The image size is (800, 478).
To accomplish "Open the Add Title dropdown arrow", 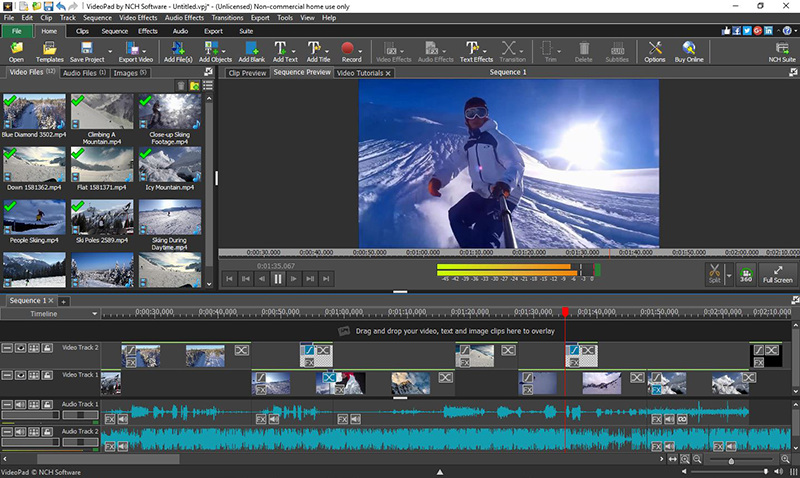I will [329, 49].
